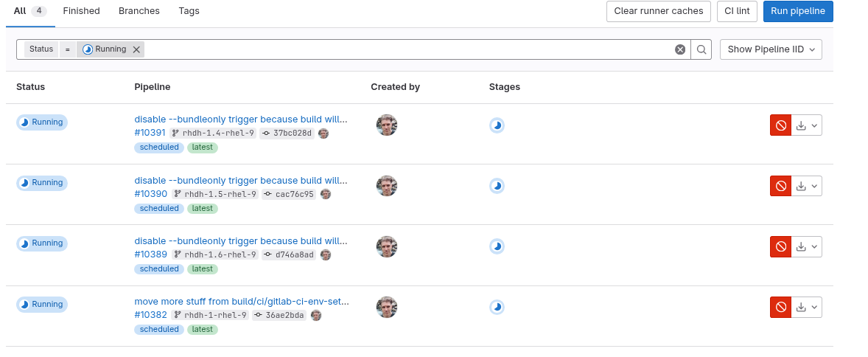Switch to the Finished tab
868x357 pixels.
pyautogui.click(x=81, y=11)
